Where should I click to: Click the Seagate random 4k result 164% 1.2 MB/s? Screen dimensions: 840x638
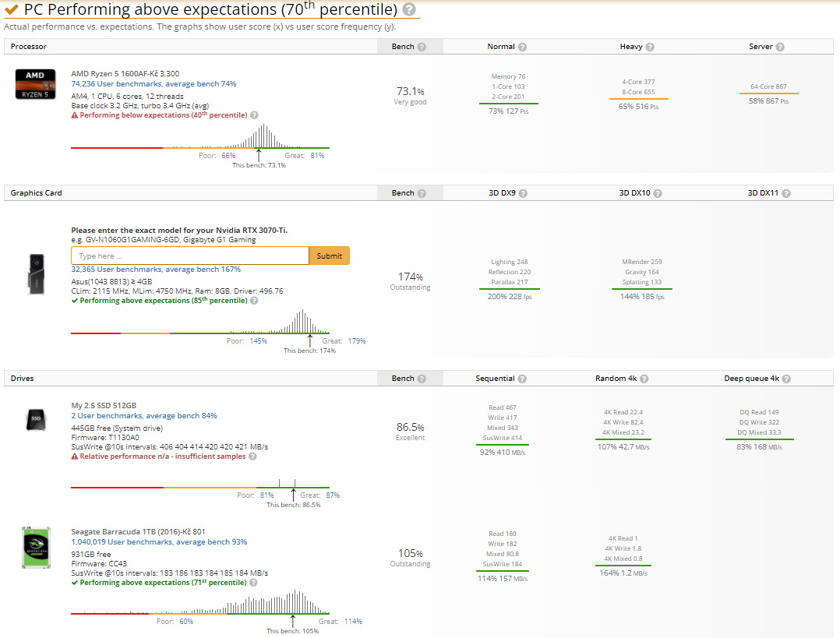click(623, 573)
